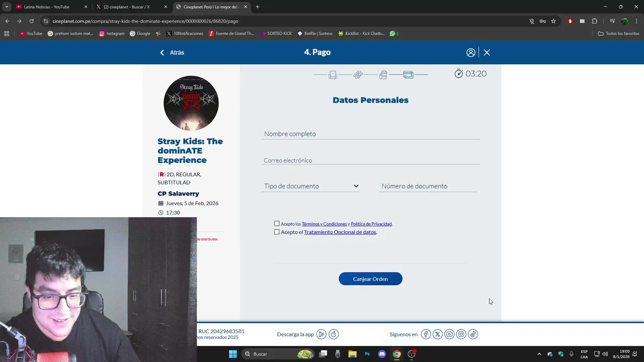Visit Cineplanet TikTok icon in footer

473,334
